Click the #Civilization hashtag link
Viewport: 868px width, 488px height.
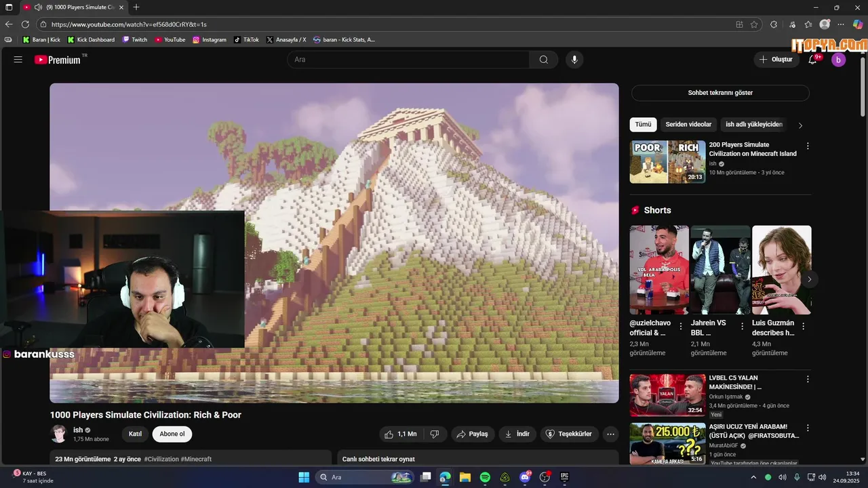click(x=161, y=459)
